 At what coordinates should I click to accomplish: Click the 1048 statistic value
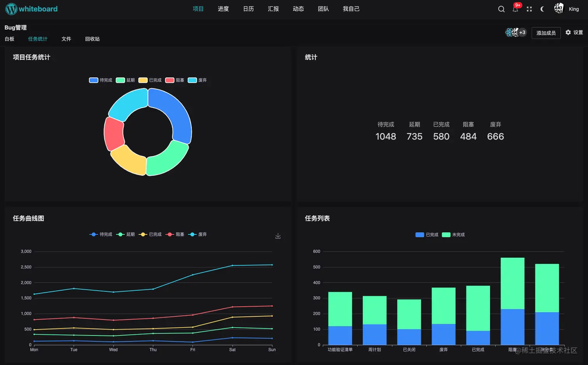pos(386,136)
